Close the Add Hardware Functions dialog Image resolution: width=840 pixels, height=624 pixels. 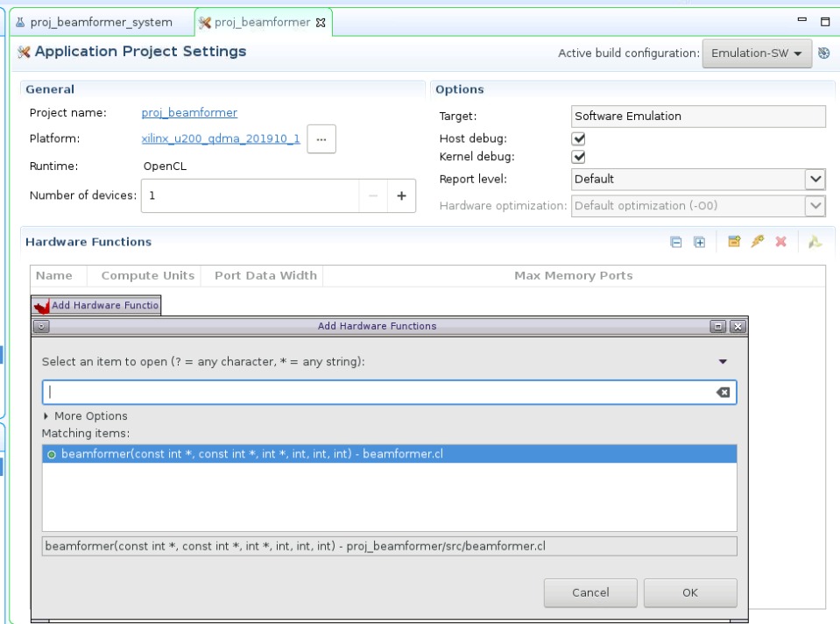(x=738, y=326)
